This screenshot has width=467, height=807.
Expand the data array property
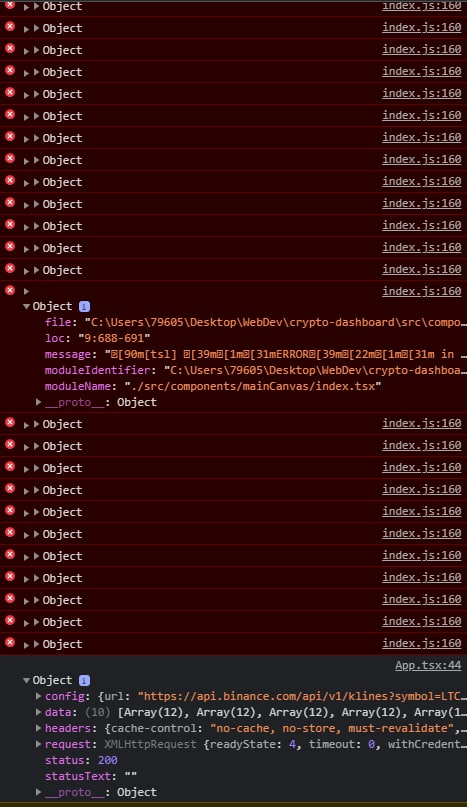pyautogui.click(x=39, y=712)
